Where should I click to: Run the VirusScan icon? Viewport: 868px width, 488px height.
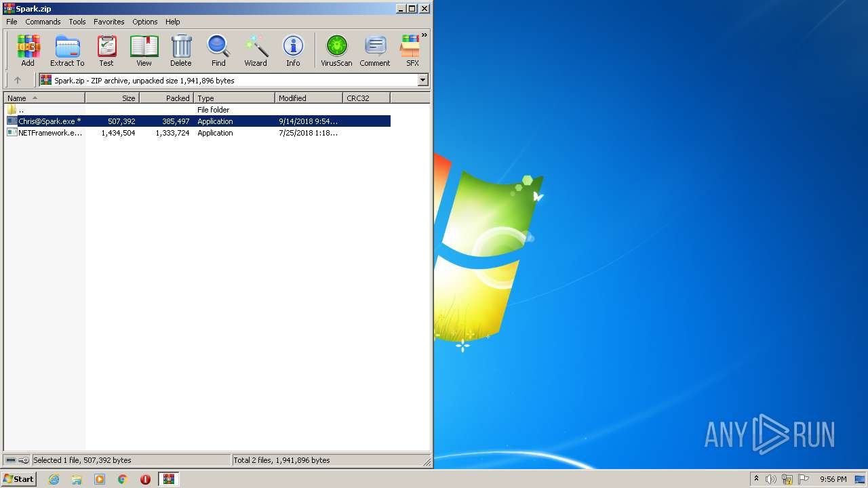(336, 51)
